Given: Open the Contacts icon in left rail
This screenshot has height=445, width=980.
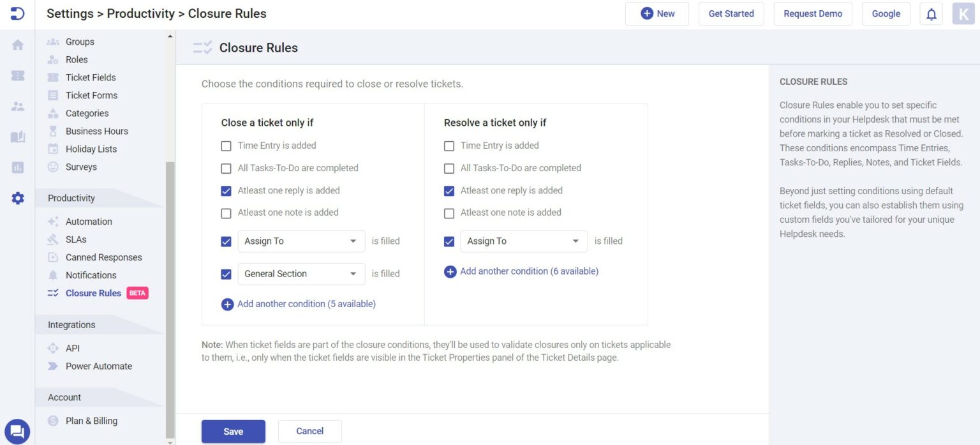Looking at the screenshot, I should pyautogui.click(x=18, y=106).
